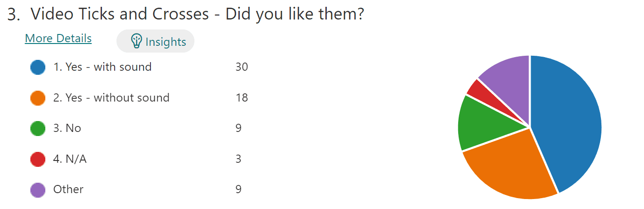The image size is (644, 209).
Task: Click the blue legend dot for Yes with sound
Action: coord(38,67)
